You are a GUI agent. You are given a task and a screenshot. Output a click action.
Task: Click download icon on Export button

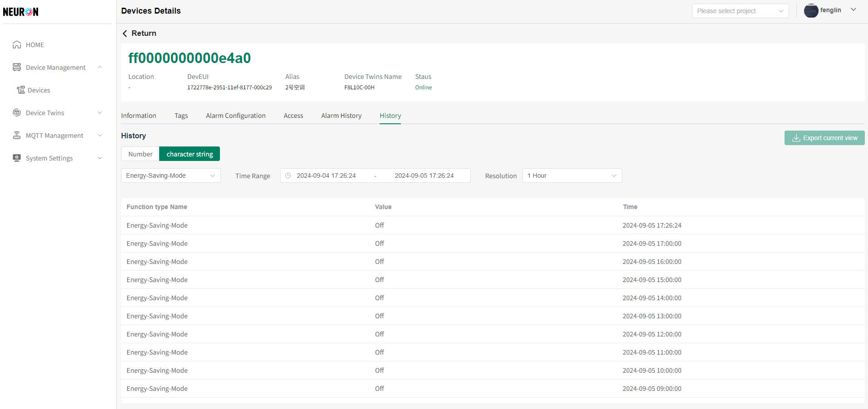pos(796,138)
